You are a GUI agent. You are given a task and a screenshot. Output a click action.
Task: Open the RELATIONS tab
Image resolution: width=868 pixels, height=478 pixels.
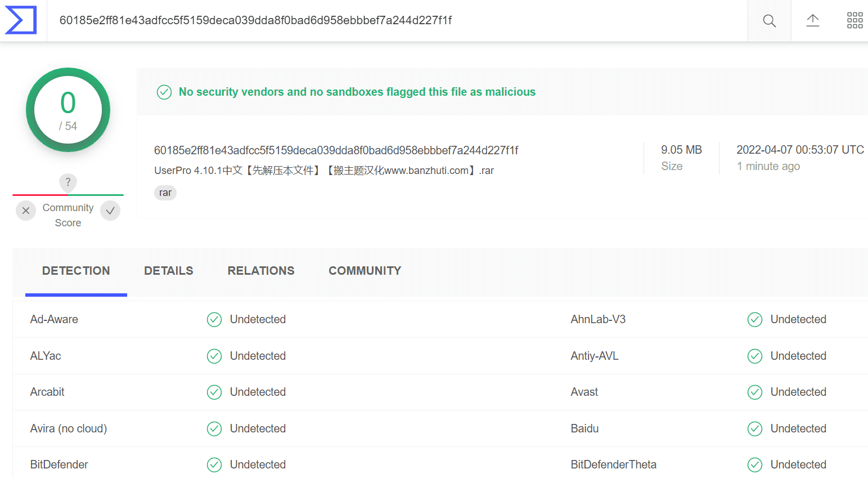click(x=261, y=271)
